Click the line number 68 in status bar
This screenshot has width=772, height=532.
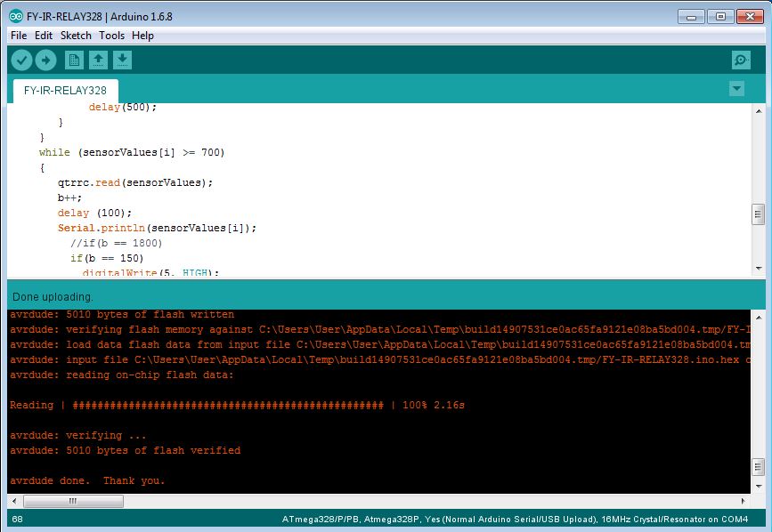[17, 520]
